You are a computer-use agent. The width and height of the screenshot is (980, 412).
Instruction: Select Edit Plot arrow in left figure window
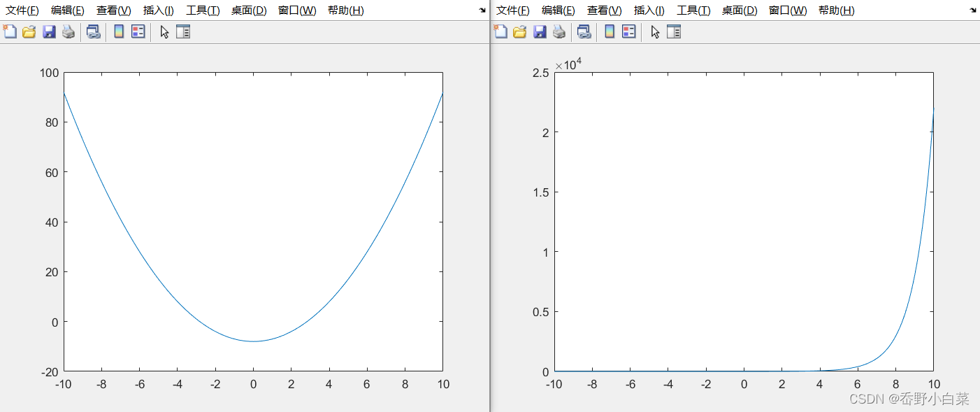(x=164, y=31)
